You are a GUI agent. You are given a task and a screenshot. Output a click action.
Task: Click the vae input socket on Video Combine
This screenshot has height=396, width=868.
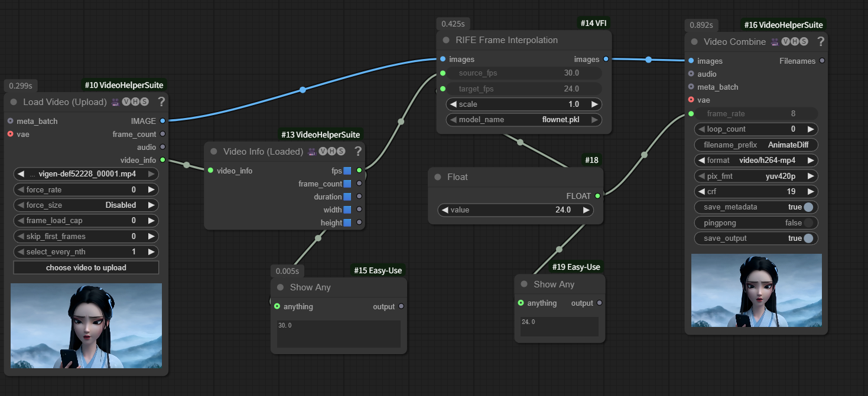[x=691, y=100]
